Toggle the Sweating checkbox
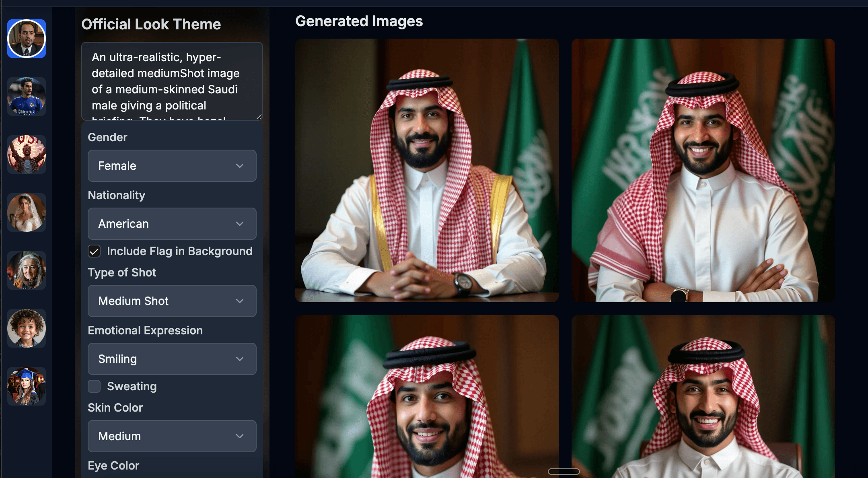 point(94,385)
